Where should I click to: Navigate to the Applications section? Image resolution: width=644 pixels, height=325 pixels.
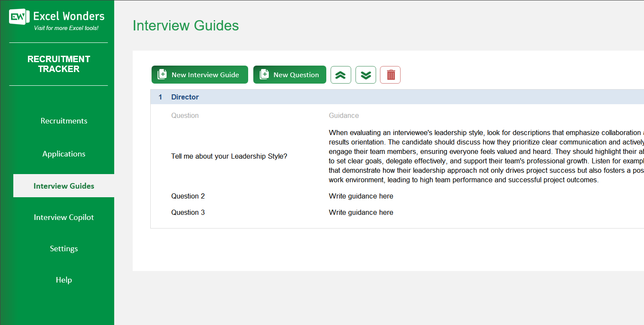pos(64,153)
